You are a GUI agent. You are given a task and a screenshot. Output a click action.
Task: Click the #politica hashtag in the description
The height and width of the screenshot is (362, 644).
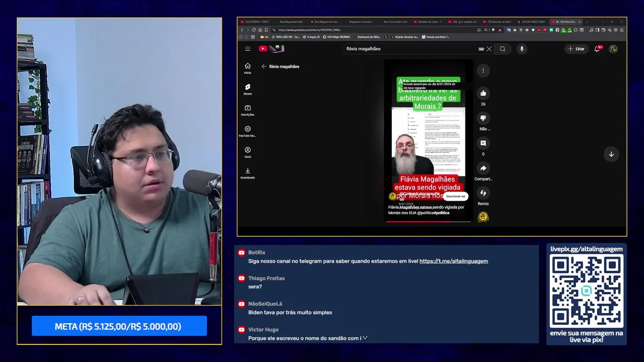click(x=442, y=213)
